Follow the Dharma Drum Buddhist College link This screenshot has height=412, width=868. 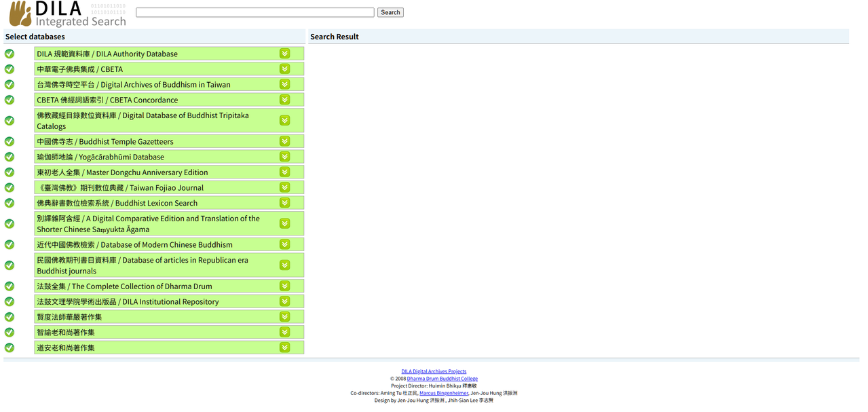[x=442, y=379]
